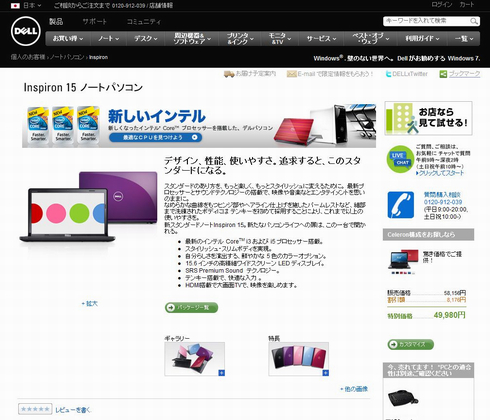Switch to the コミュニティ tab
This screenshot has width=490, height=420.
coord(144,22)
